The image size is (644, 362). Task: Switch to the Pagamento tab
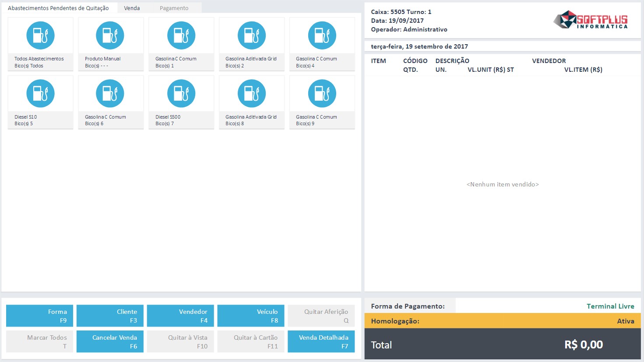(x=174, y=8)
